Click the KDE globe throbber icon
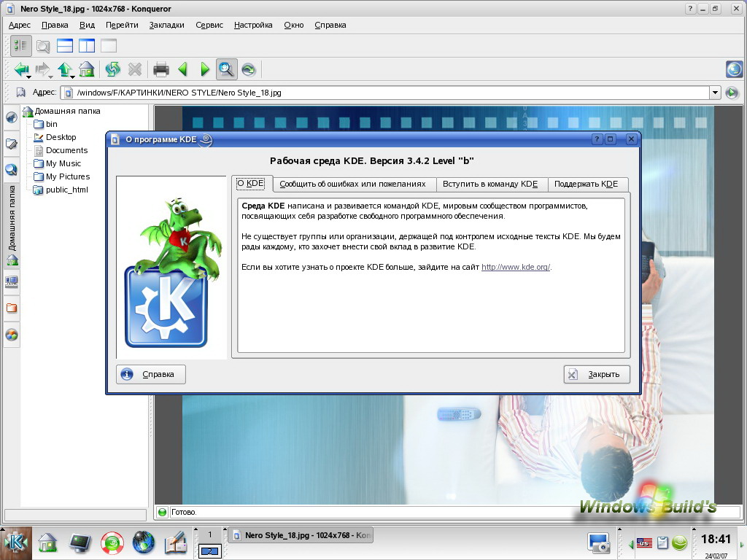Image resolution: width=747 pixels, height=560 pixels. [x=734, y=69]
